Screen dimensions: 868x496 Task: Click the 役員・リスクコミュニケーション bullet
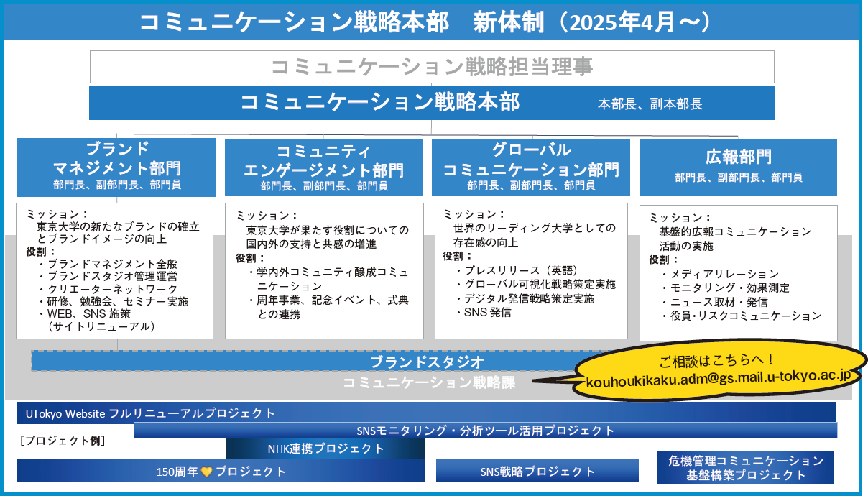[x=740, y=316]
